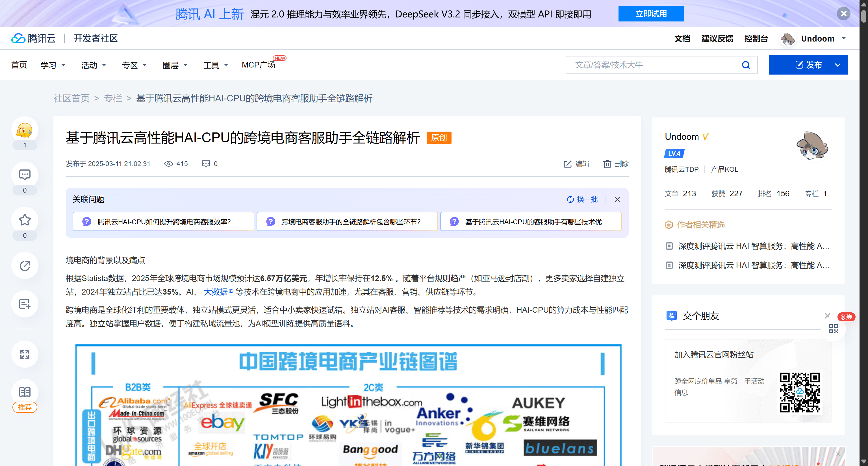Click the add-to-column note icon

25,304
